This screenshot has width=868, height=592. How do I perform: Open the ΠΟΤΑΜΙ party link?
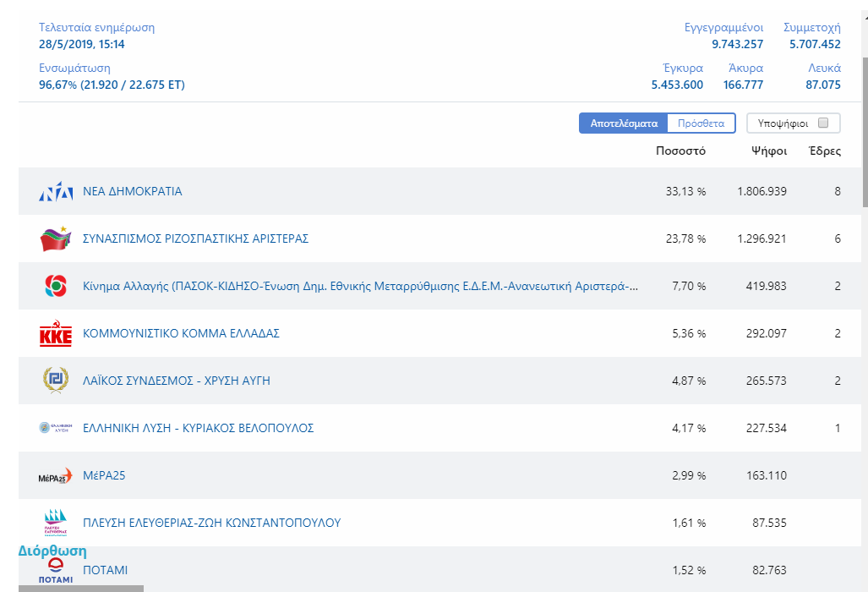[105, 570]
